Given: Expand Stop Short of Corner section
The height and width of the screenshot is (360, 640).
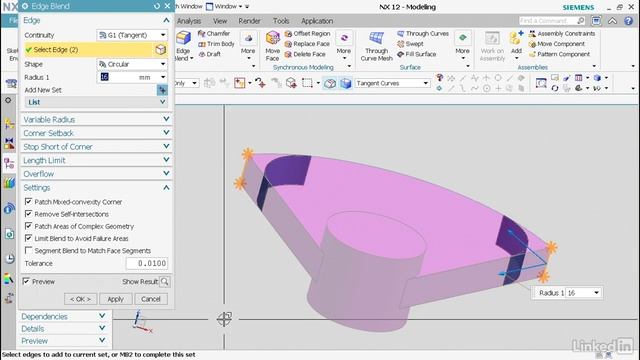Looking at the screenshot, I should (x=96, y=147).
